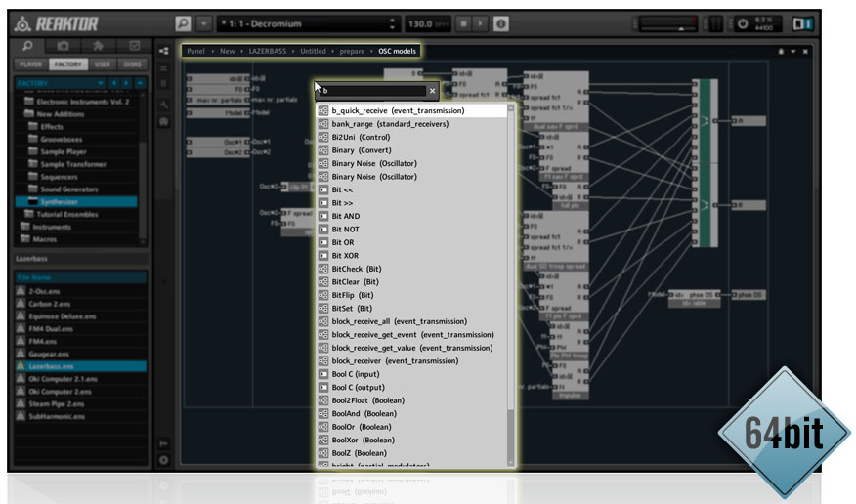Click the wrench tool icon in side strip
The height and width of the screenshot is (504, 856).
point(164,105)
